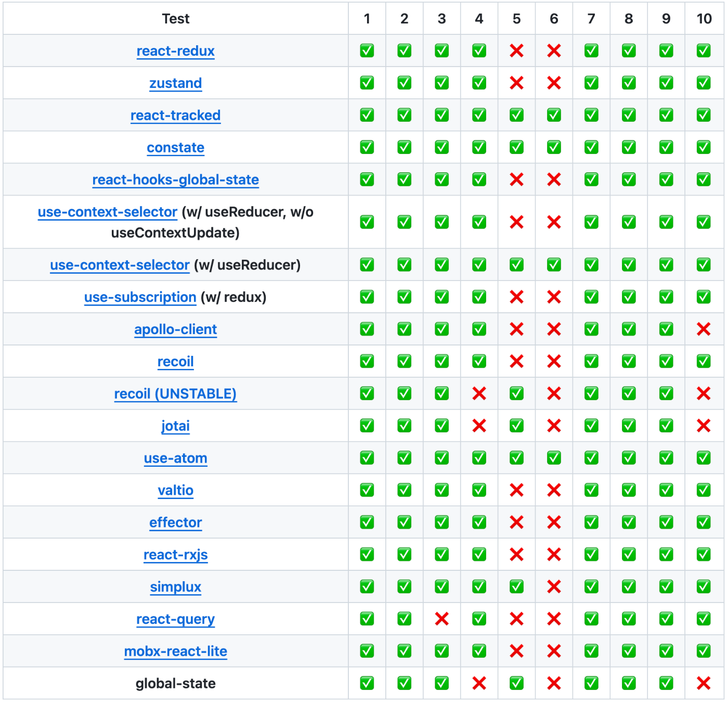
Task: Click the red cross for react-query test 3
Action: [x=441, y=619]
